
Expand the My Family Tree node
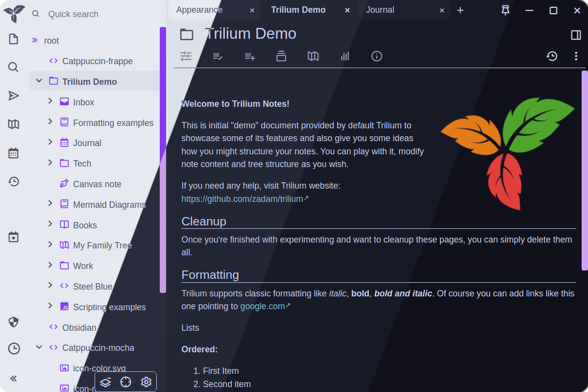pos(50,245)
